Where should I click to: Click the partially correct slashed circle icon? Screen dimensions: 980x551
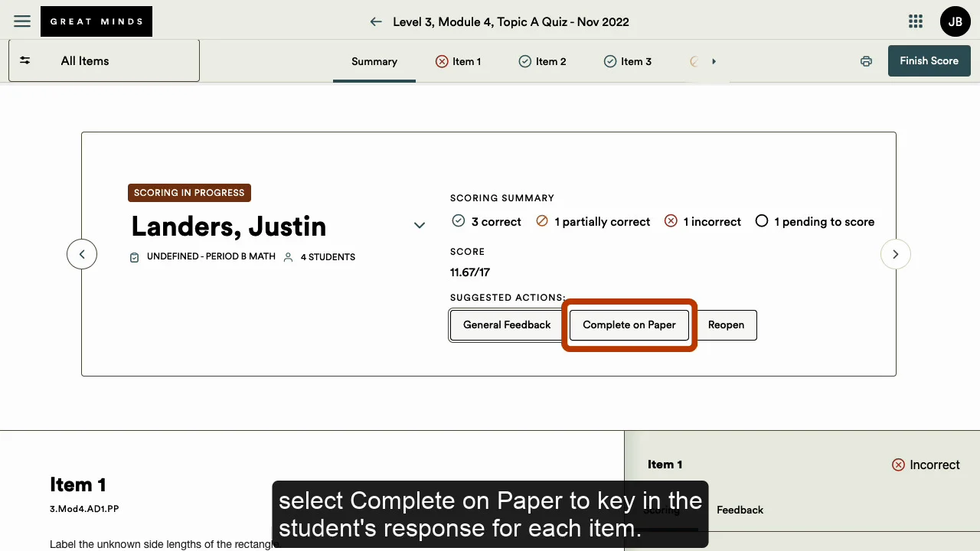pos(542,221)
